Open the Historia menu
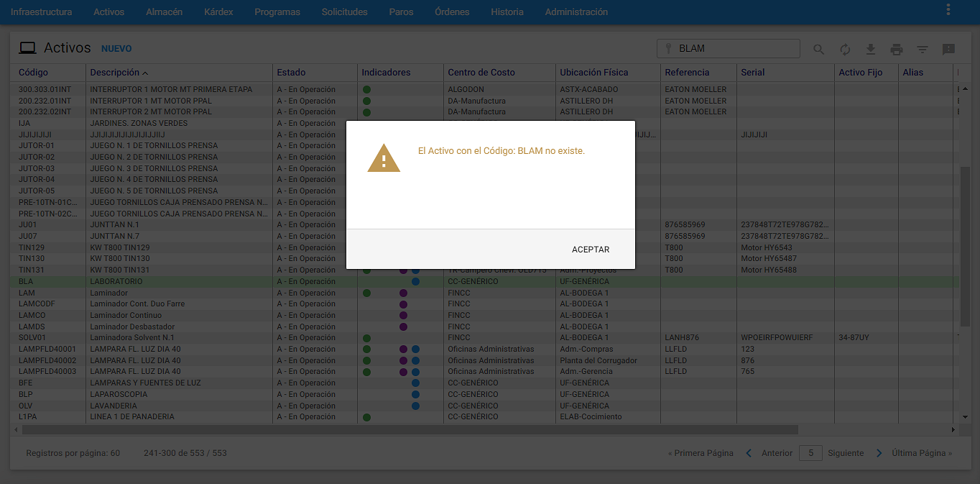The width and height of the screenshot is (980, 484). click(x=507, y=12)
